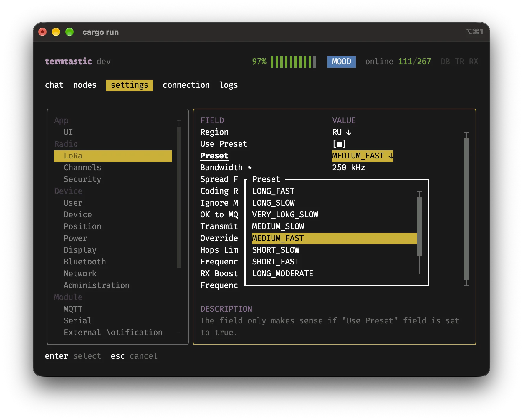Open Position settings in sidebar
Viewport: 523px width, 420px height.
point(82,226)
